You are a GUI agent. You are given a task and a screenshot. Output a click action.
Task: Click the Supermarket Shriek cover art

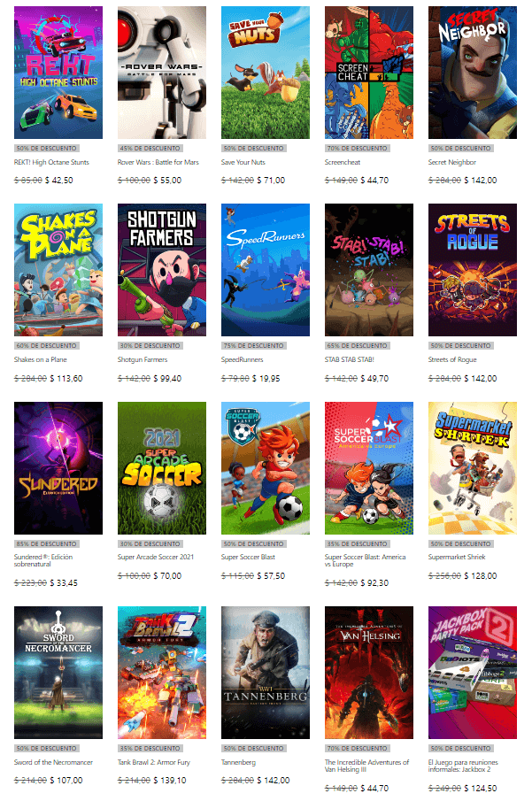[473, 468]
